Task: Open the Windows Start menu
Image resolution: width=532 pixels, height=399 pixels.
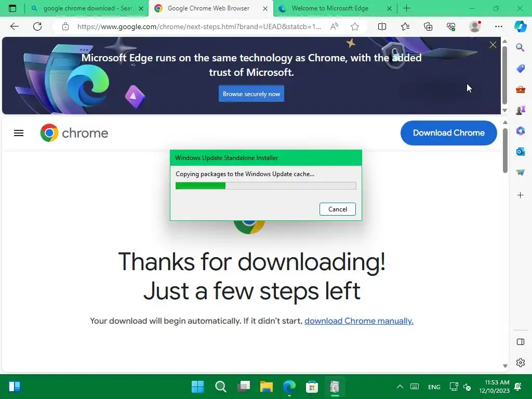Action: coord(197,387)
